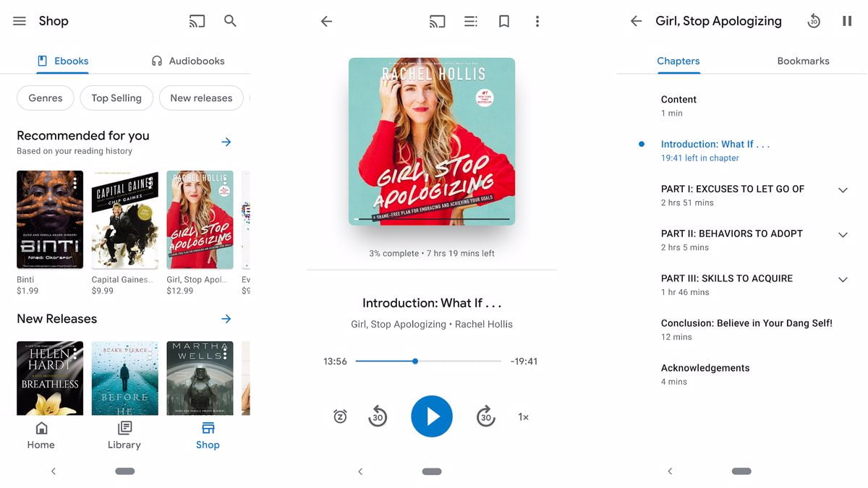Expand PART I: EXCUSES TO LET GO OF
The width and height of the screenshot is (868, 488).
tap(843, 189)
